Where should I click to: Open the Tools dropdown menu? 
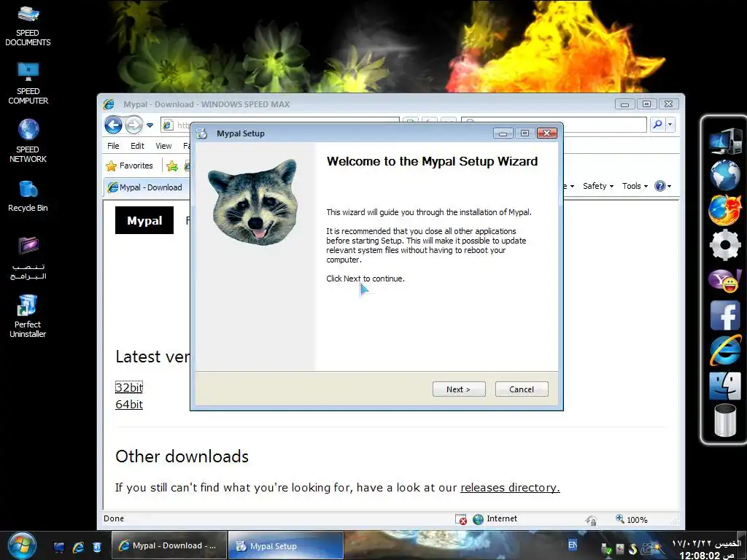coord(635,186)
